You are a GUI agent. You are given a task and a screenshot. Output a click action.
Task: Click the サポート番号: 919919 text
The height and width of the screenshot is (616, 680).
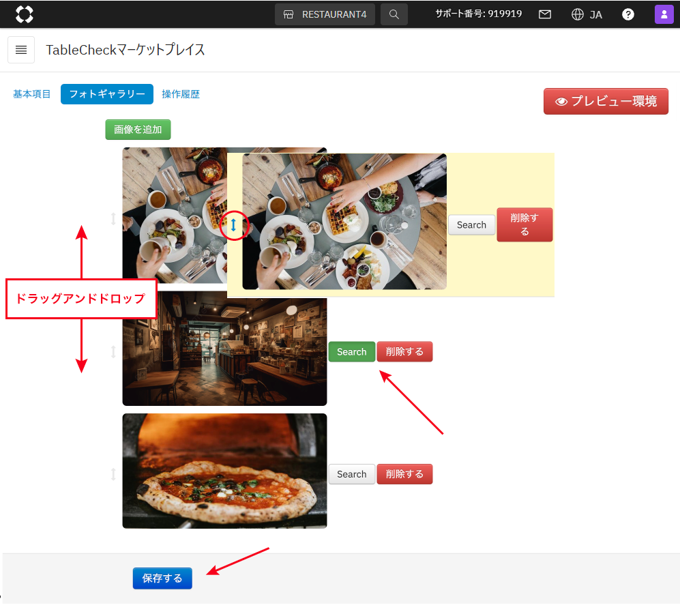[x=479, y=14]
